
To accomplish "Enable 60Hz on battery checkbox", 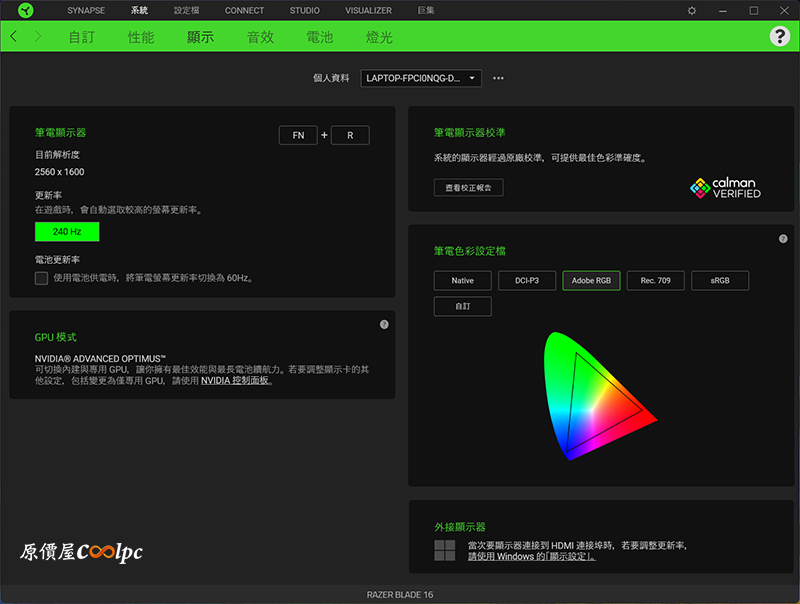I will coord(41,278).
